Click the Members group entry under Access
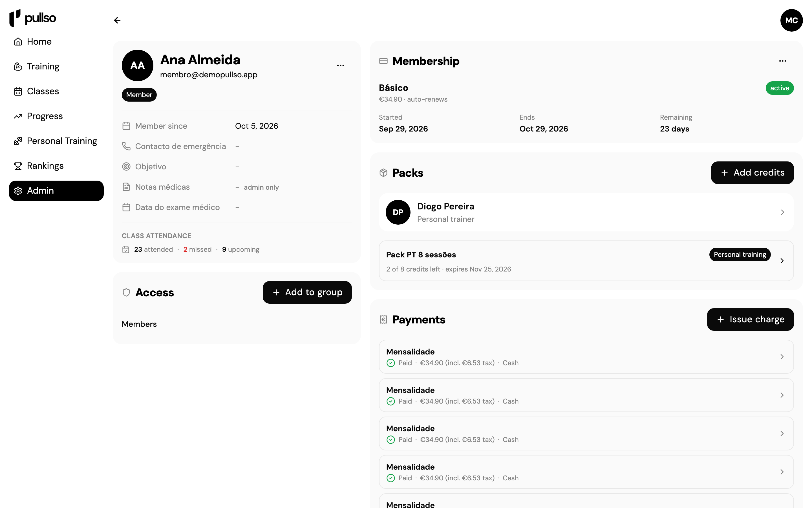812x508 pixels. tap(139, 324)
